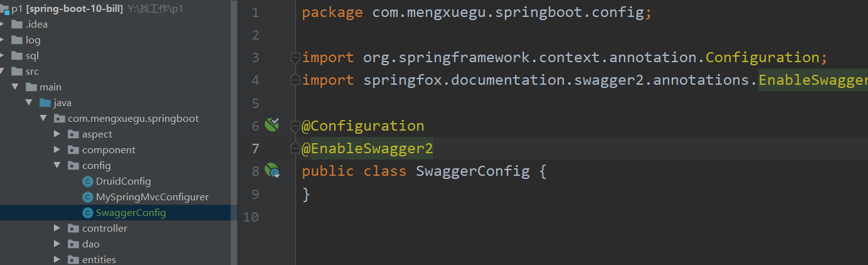The image size is (868, 265).
Task: Click EnableSwagger import reference on line 4
Action: pyautogui.click(x=812, y=80)
